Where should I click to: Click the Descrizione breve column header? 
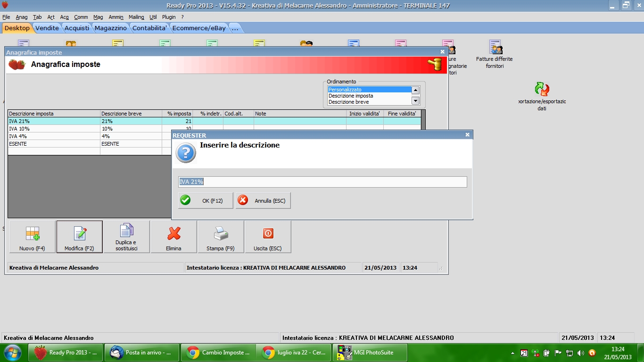pos(131,114)
